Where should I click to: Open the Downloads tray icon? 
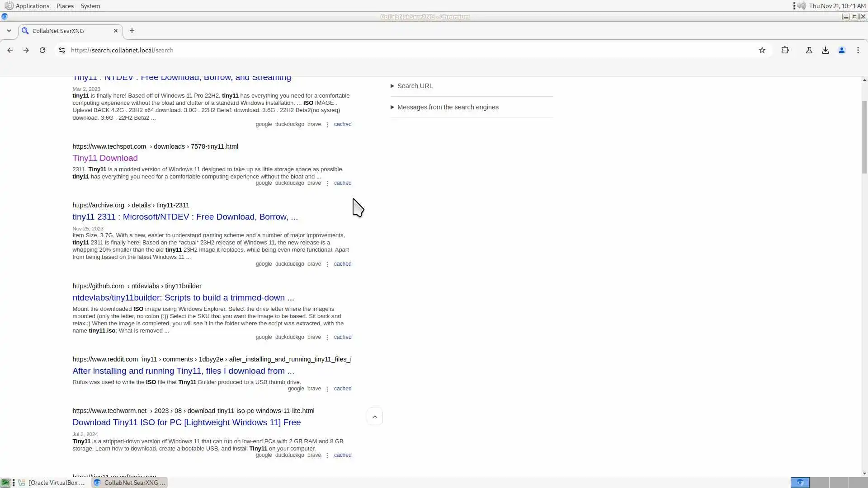click(x=826, y=50)
